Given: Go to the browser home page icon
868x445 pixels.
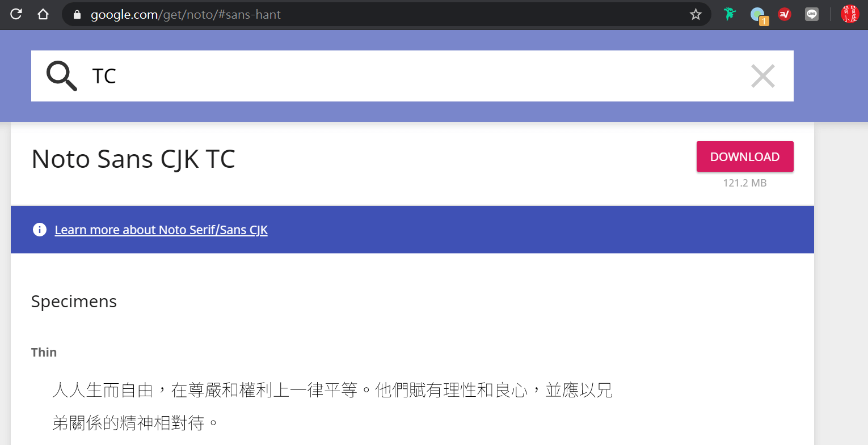Looking at the screenshot, I should tap(43, 14).
